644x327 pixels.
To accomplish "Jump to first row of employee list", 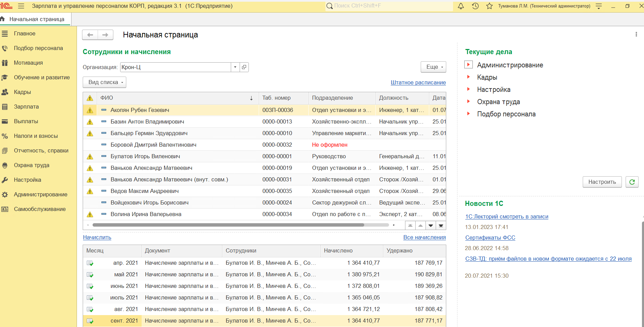I will coord(410,226).
